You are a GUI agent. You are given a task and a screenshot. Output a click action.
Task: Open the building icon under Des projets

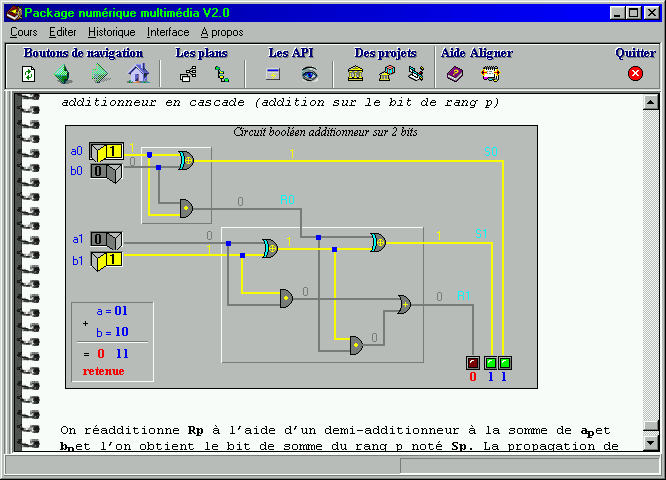point(355,74)
